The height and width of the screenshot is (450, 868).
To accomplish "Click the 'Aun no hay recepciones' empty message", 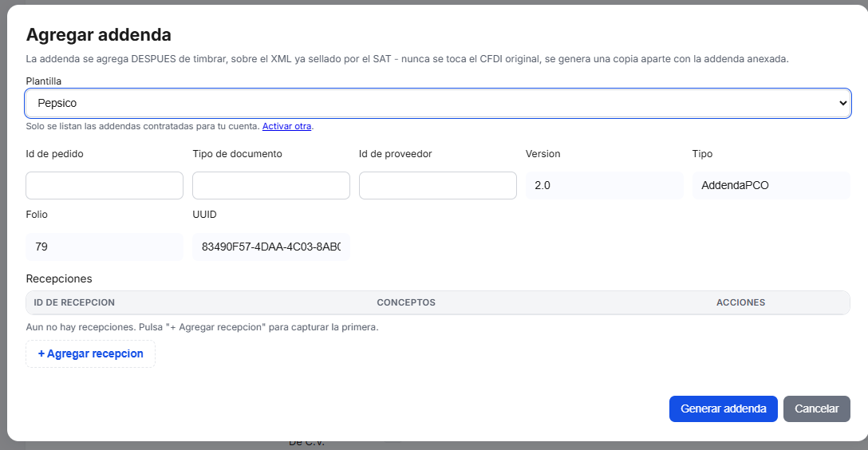I will tap(202, 327).
